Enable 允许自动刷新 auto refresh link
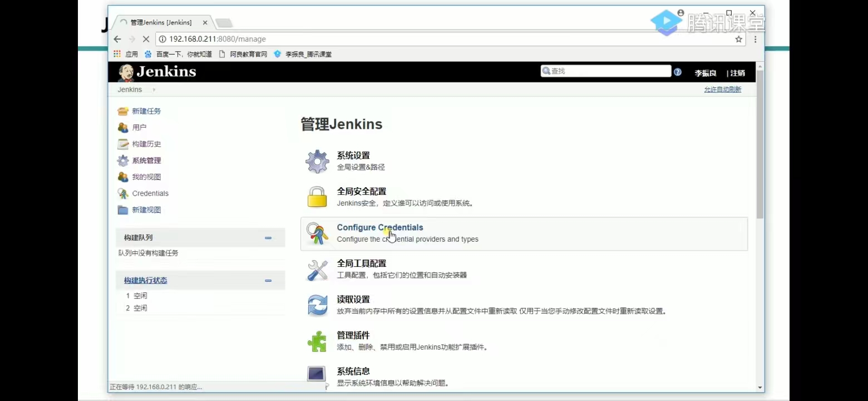Viewport: 868px width, 401px height. [723, 90]
